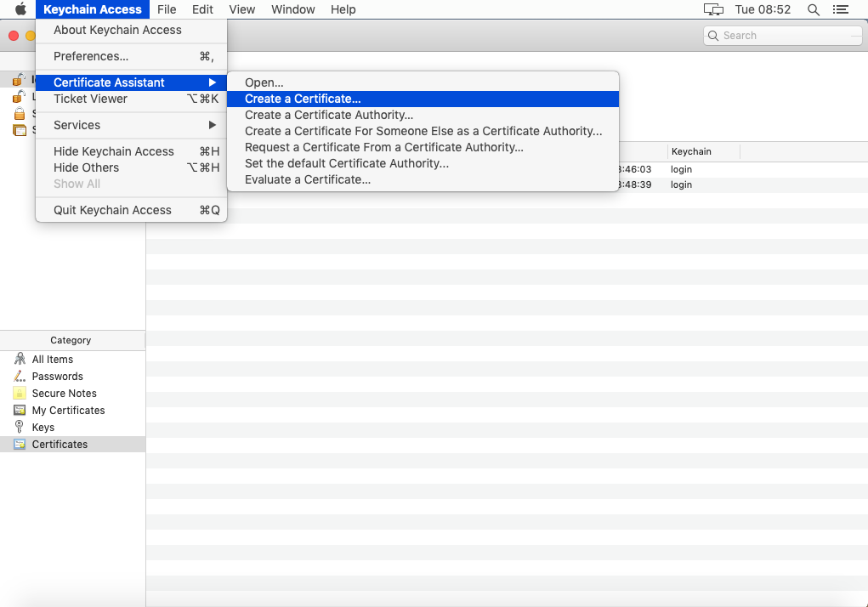Screen dimensions: 868x607
Task: Select the All Items ribbon icon
Action: tap(20, 359)
